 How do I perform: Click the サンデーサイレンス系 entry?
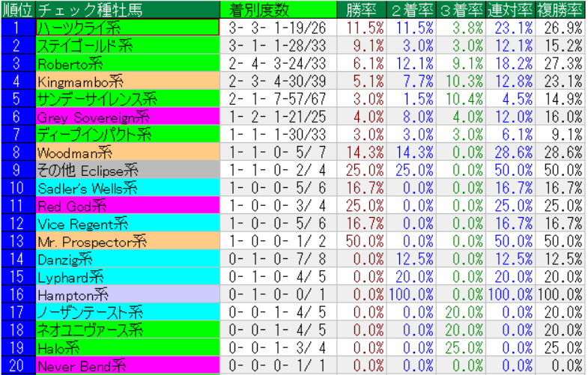pos(127,98)
